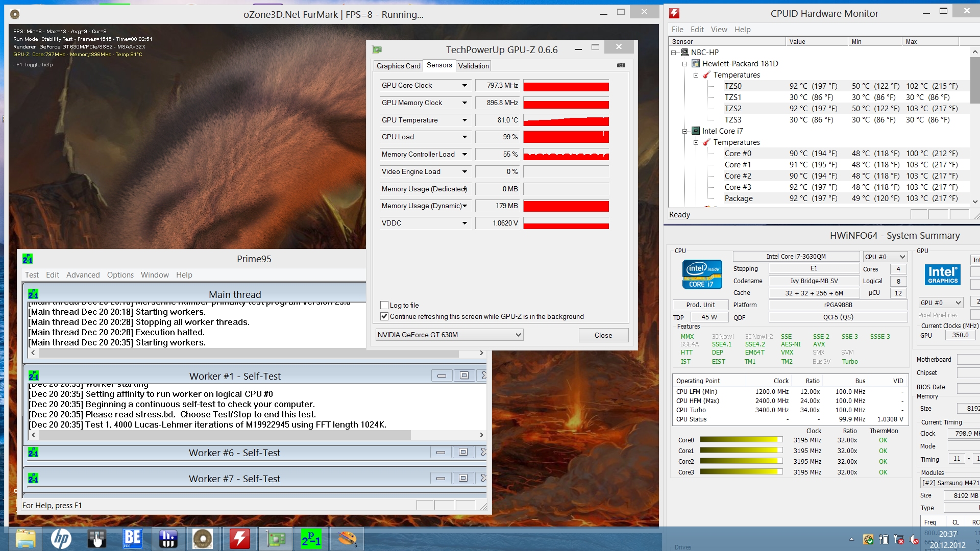
Task: Restore the Worker #6 Self-Test child window
Action: click(x=463, y=452)
